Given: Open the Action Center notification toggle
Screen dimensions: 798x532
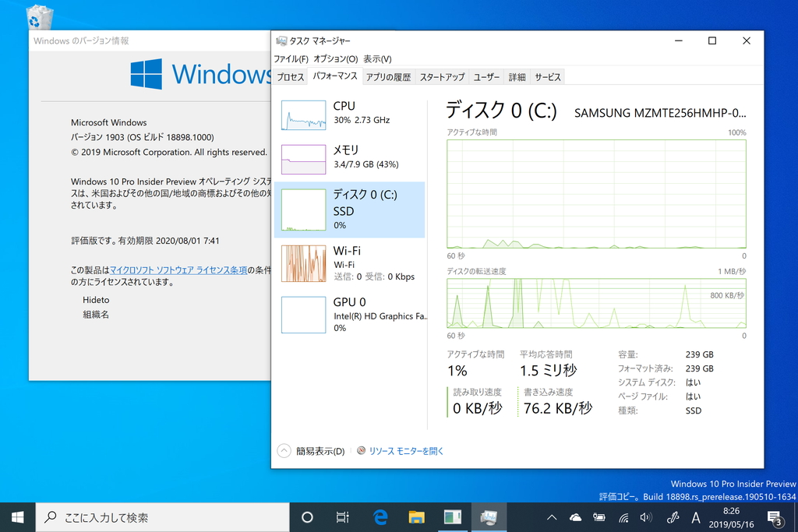Looking at the screenshot, I should coord(774,516).
